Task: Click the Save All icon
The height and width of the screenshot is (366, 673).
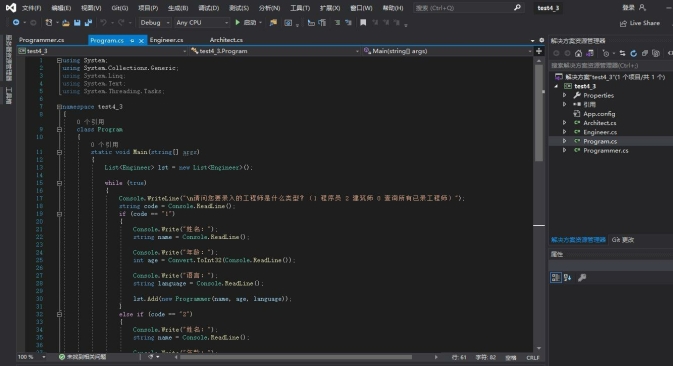Action: 88,23
